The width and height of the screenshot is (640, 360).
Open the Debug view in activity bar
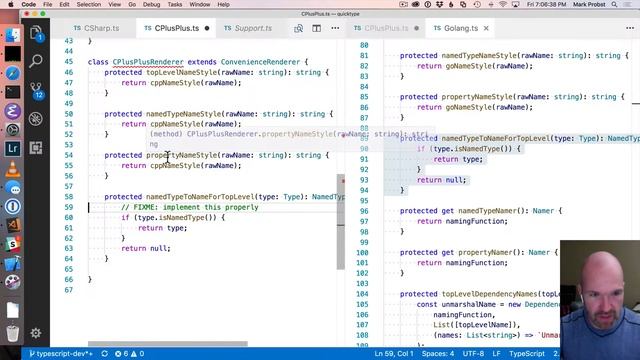[x=36, y=119]
